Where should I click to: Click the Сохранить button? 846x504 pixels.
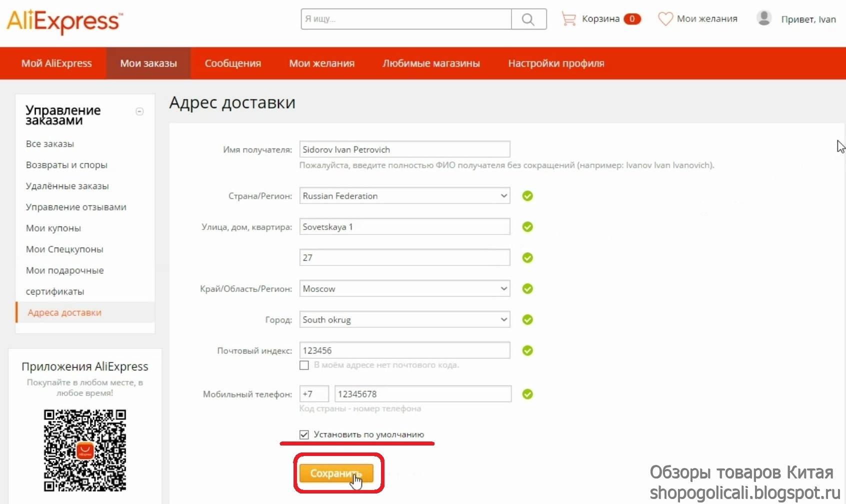pyautogui.click(x=336, y=473)
